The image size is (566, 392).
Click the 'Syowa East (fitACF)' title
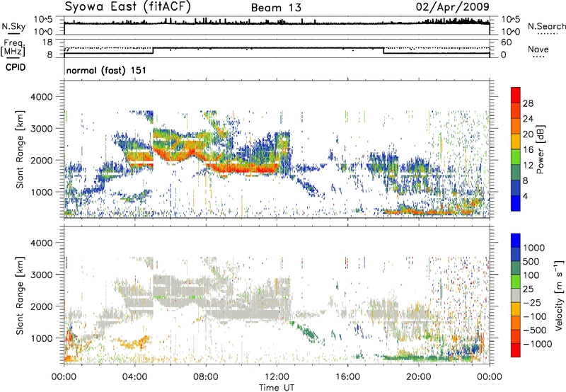coord(127,7)
